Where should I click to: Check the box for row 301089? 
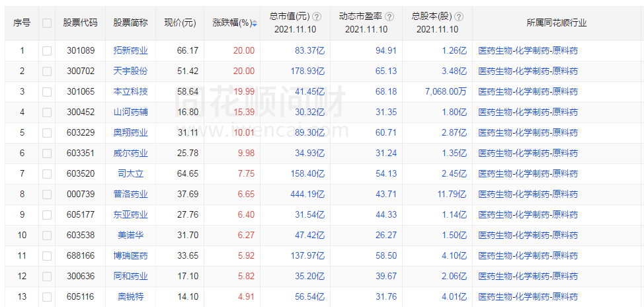click(x=47, y=51)
